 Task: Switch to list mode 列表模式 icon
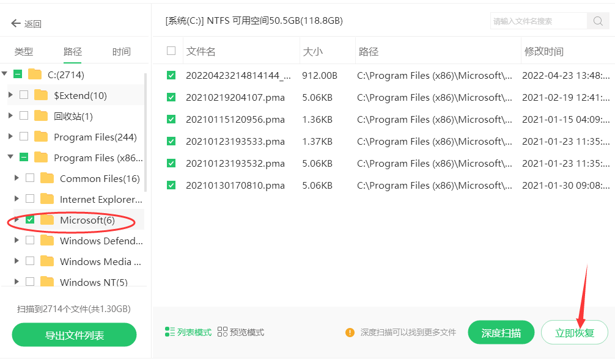point(169,332)
